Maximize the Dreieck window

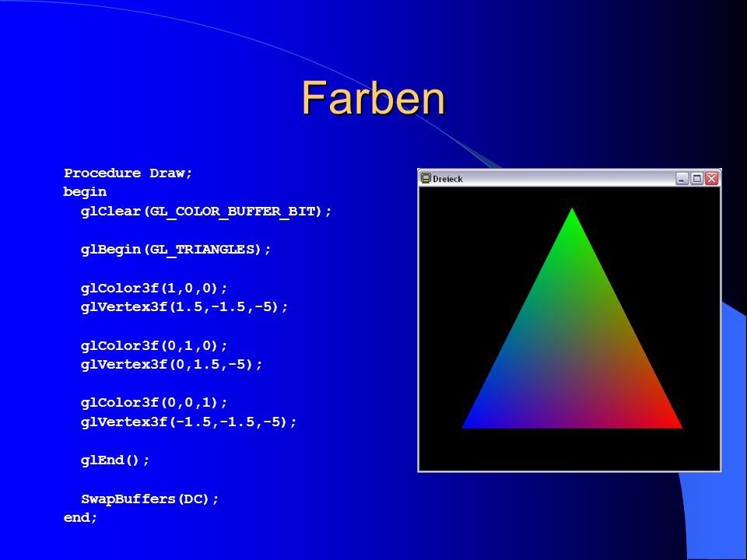696,179
